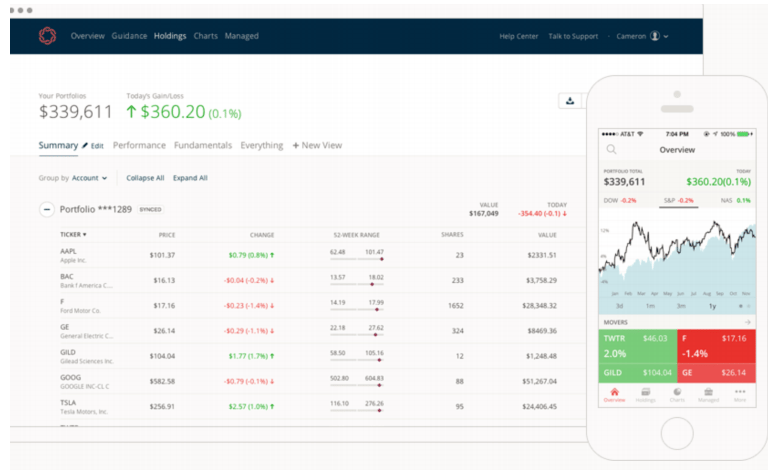The height and width of the screenshot is (470, 776).
Task: Click the red app logo in the navbar
Action: point(48,36)
